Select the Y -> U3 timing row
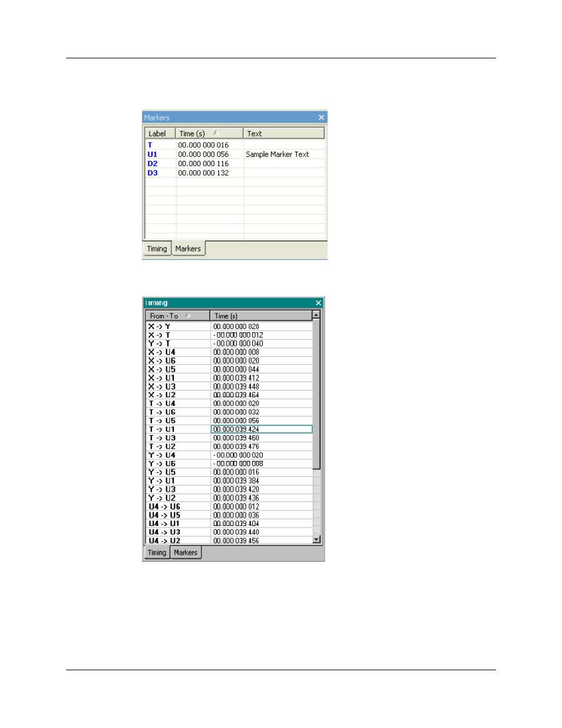Screen dimensions: 562x728 [x=229, y=489]
